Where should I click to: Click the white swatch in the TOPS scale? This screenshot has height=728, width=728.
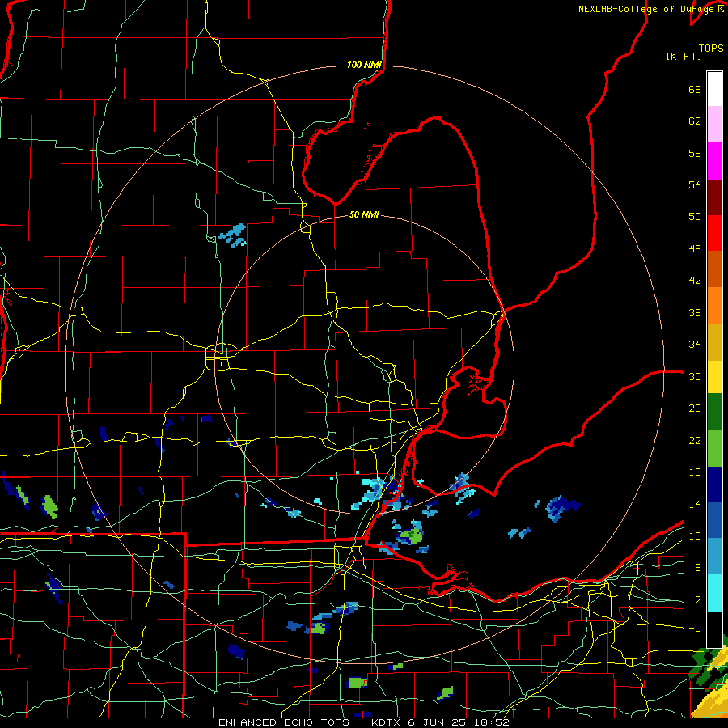[714, 89]
